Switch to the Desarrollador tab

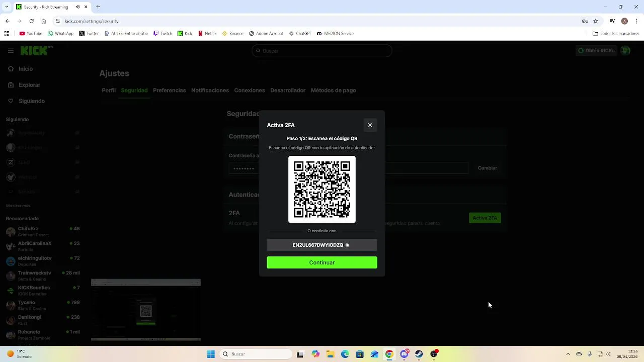[x=288, y=90]
